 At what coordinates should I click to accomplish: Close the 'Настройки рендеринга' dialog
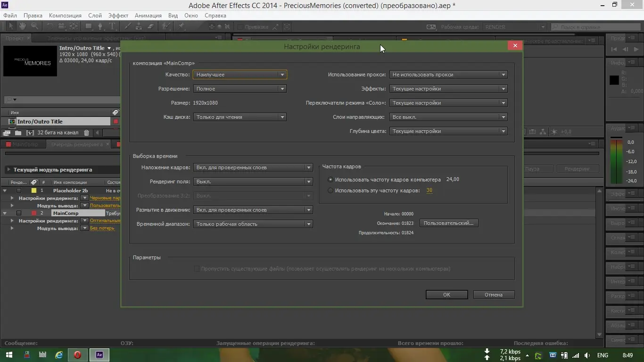515,46
